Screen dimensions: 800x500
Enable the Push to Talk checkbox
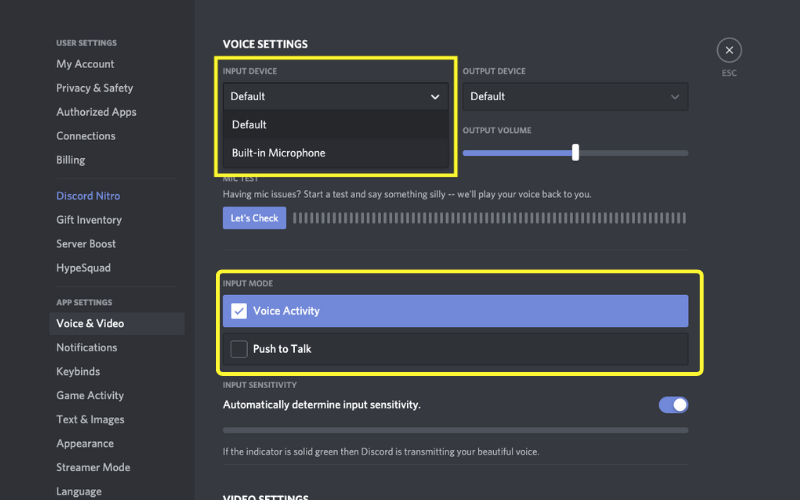pyautogui.click(x=239, y=349)
